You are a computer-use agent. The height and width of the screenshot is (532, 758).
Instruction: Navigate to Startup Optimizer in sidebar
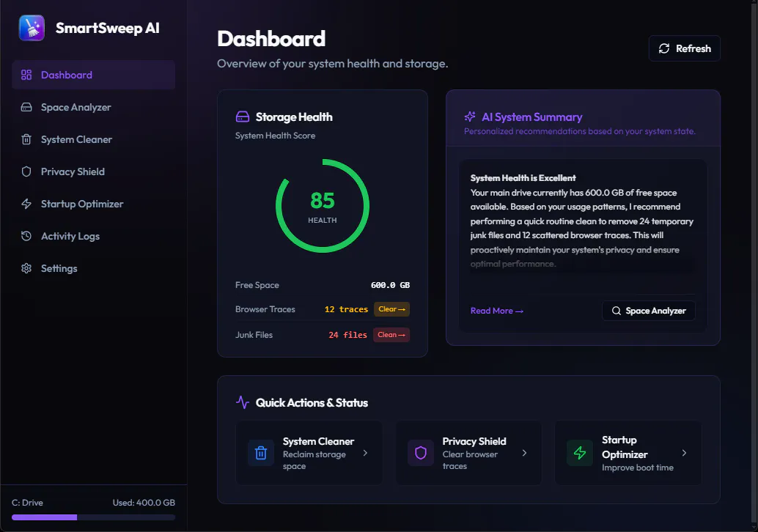coord(93,204)
